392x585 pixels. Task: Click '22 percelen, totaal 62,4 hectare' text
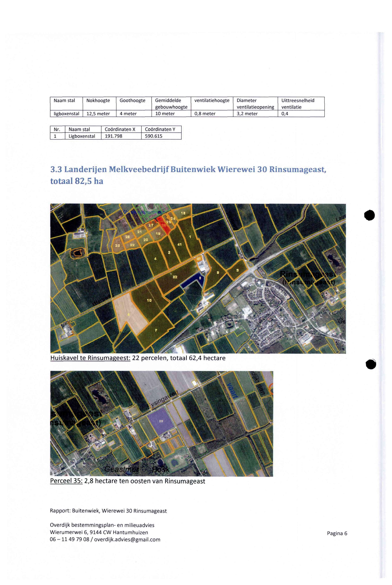pyautogui.click(x=179, y=358)
